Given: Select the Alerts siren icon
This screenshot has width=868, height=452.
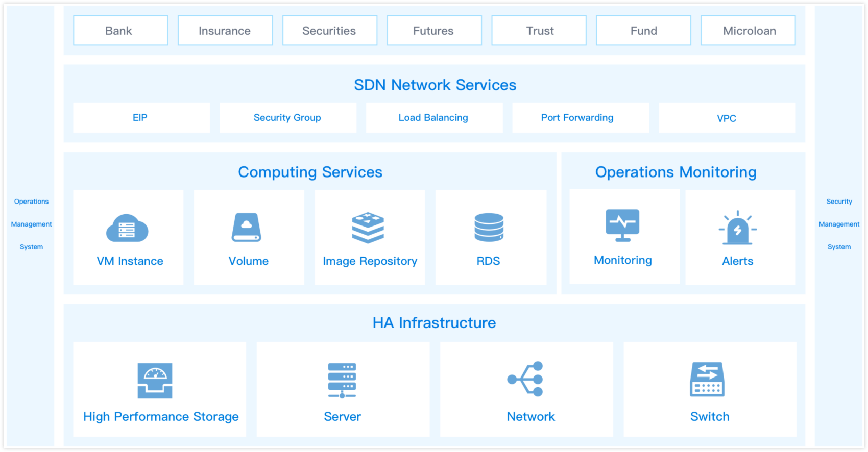Looking at the screenshot, I should [x=737, y=228].
